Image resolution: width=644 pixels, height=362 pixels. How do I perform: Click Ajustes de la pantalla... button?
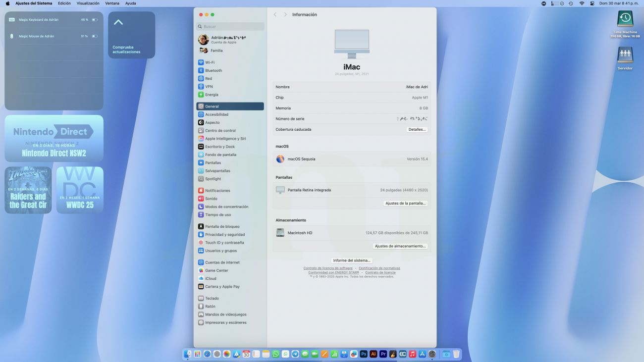pyautogui.click(x=406, y=203)
